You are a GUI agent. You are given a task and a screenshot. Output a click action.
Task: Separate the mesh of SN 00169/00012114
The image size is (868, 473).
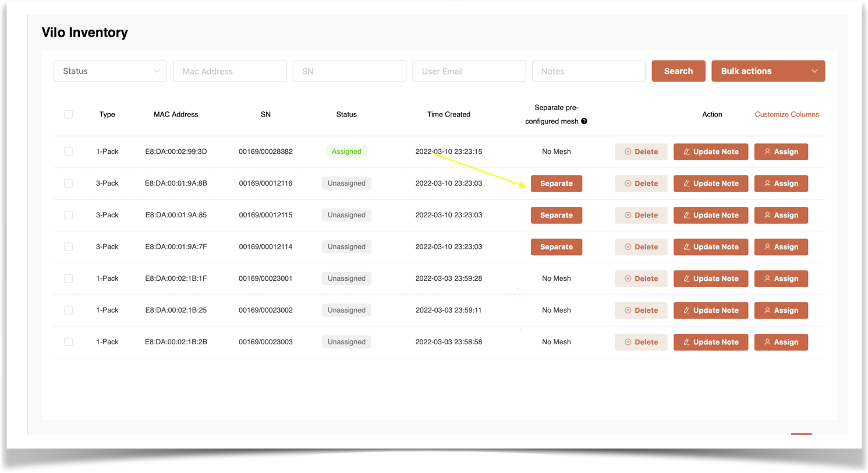(557, 247)
